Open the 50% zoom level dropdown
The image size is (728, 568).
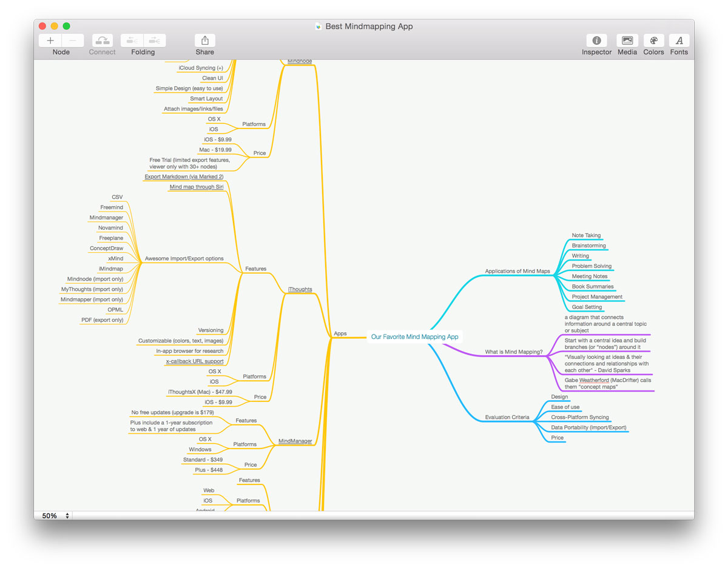tap(55, 516)
